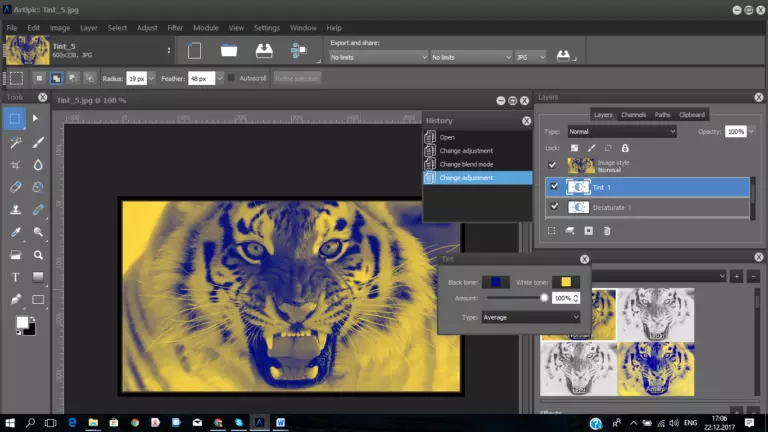Hide the Tint 1 layer
The height and width of the screenshot is (432, 768).
554,187
